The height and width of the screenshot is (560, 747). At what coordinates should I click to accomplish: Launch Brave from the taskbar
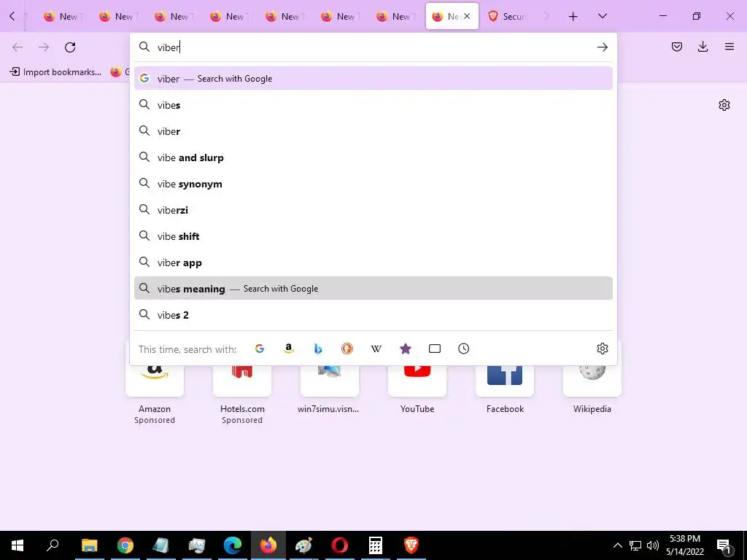click(411, 545)
